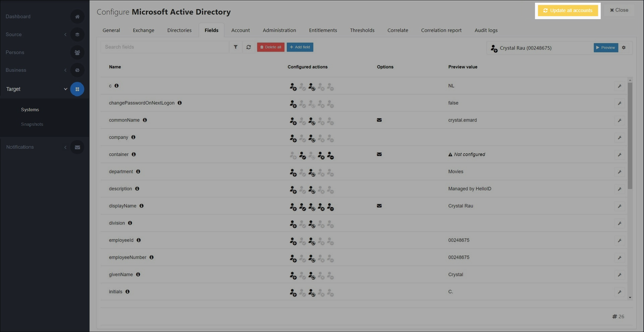Screen dimensions: 644x332
Task: Open the Crystal Rau person selector
Action: (x=540, y=48)
